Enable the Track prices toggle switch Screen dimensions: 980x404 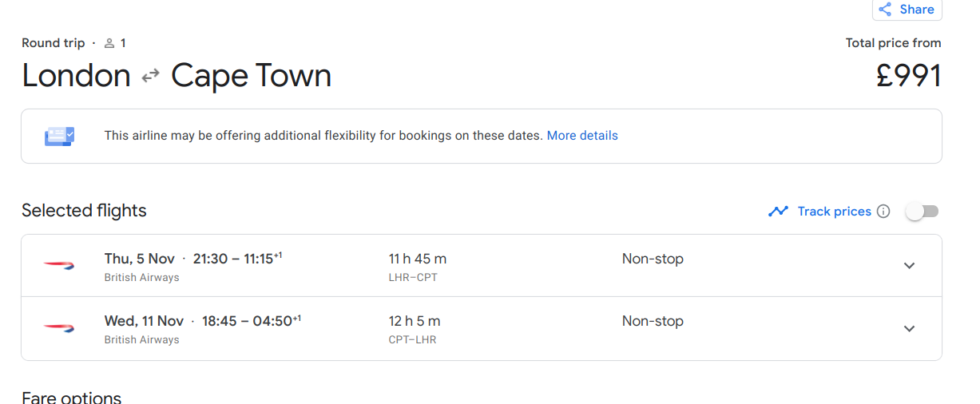(922, 212)
